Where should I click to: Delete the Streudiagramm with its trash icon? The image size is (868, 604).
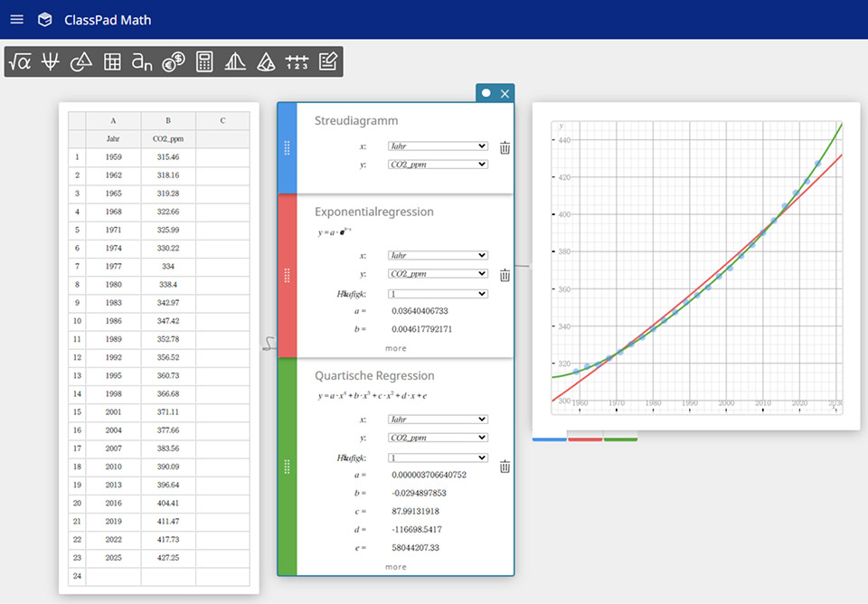pyautogui.click(x=505, y=147)
